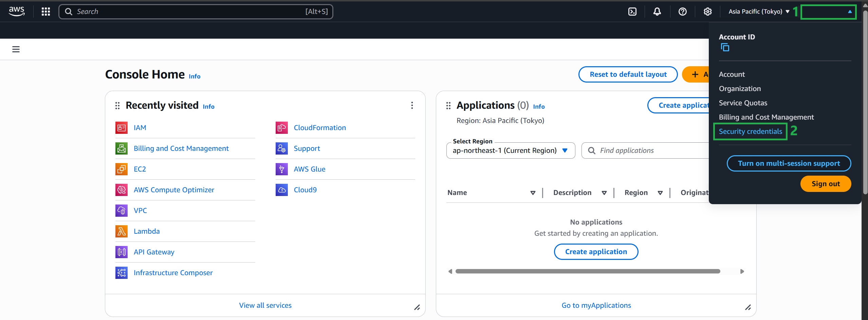Open Recently visited widget kebab menu
Screen dimensions: 868x320
click(412, 105)
